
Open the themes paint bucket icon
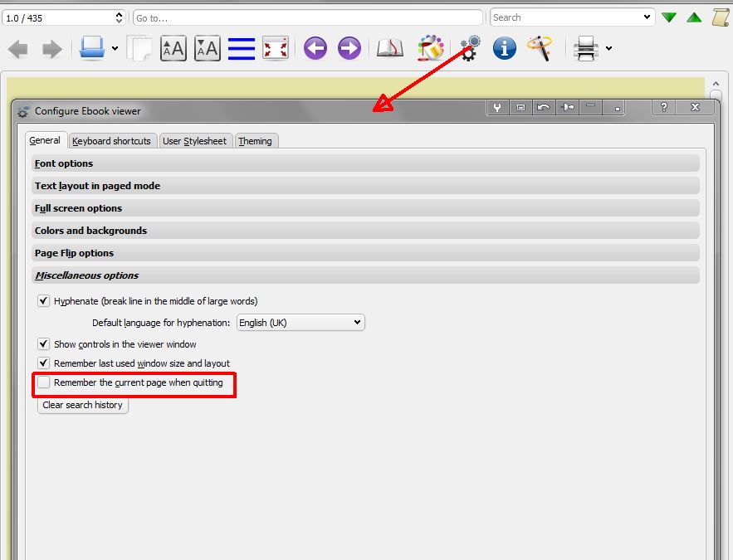(430, 47)
